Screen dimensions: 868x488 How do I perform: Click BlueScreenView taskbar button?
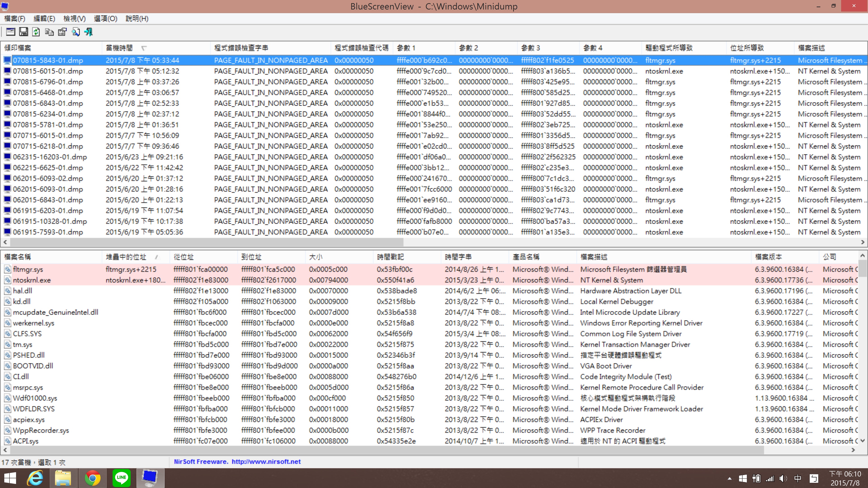(150, 478)
